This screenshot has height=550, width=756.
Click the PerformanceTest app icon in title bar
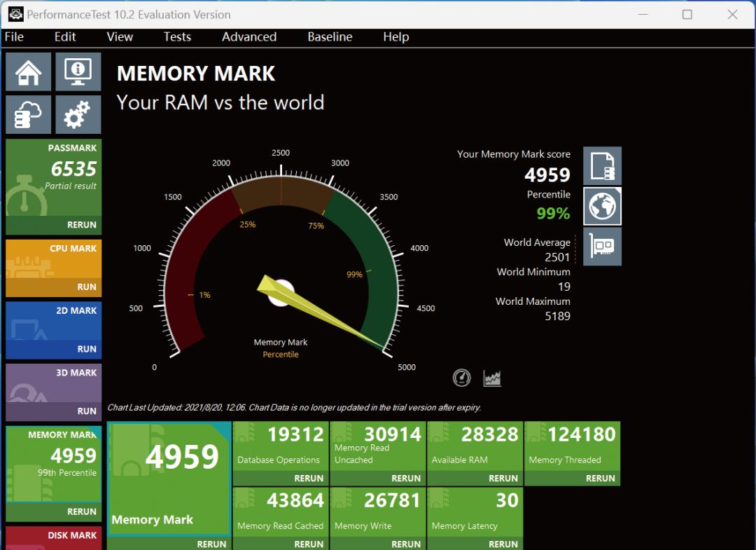click(x=15, y=15)
